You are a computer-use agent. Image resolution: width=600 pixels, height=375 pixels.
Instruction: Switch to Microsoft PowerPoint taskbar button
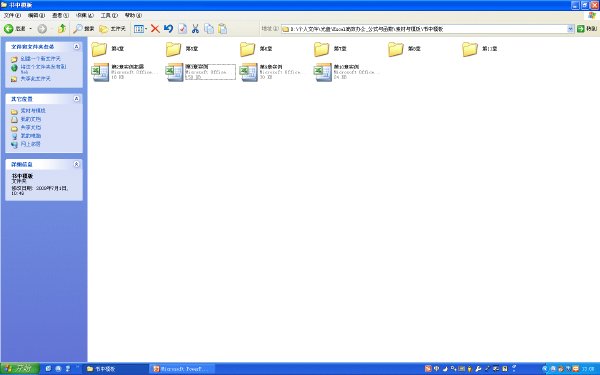182,369
